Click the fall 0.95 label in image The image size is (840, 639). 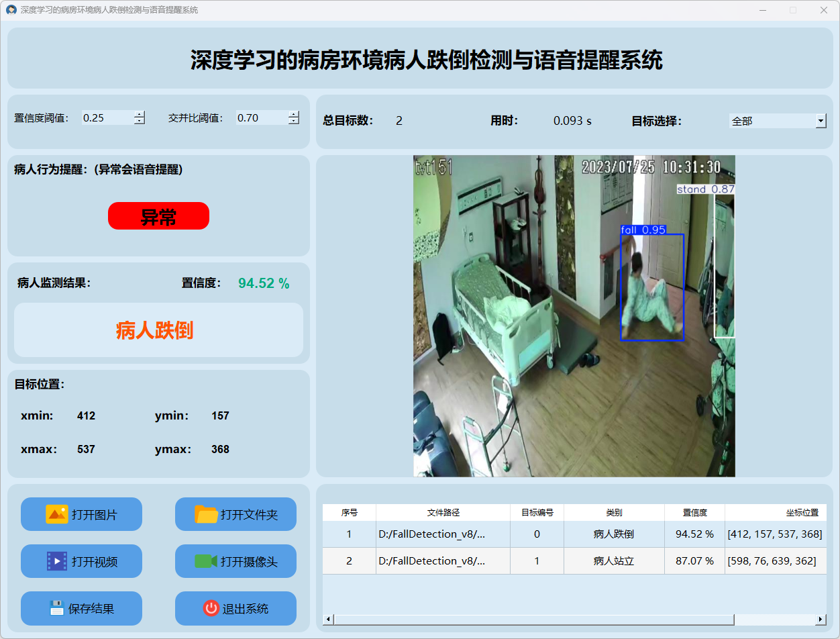643,230
